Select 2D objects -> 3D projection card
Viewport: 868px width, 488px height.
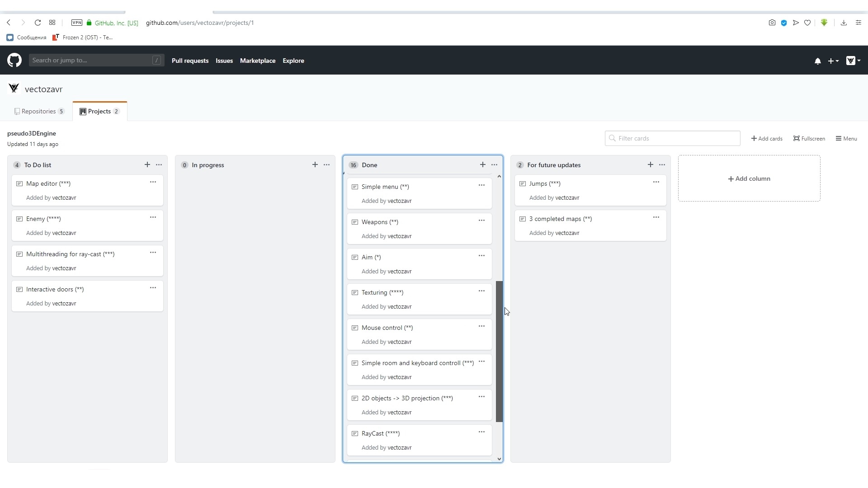point(420,405)
